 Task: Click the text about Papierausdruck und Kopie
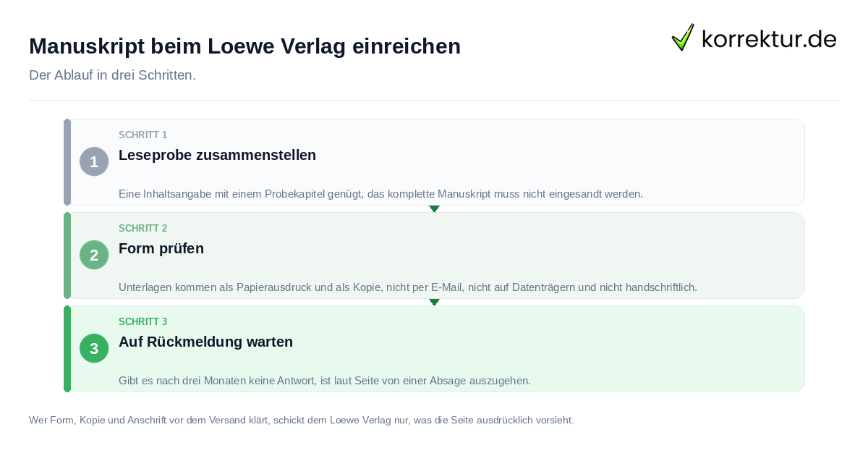point(408,287)
